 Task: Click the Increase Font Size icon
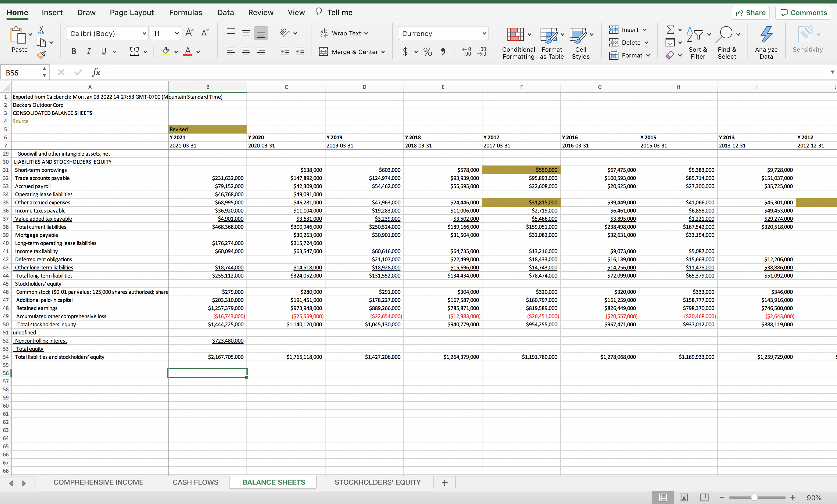[189, 33]
